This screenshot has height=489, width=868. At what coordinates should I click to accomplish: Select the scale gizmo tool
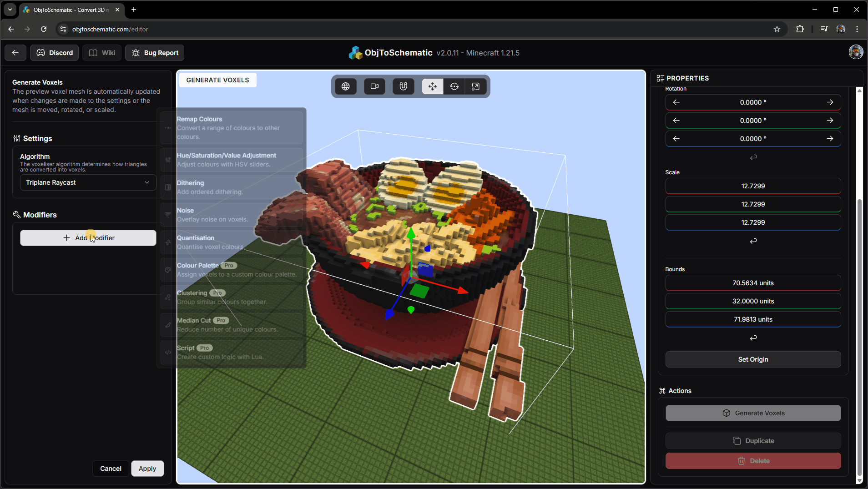pos(475,86)
